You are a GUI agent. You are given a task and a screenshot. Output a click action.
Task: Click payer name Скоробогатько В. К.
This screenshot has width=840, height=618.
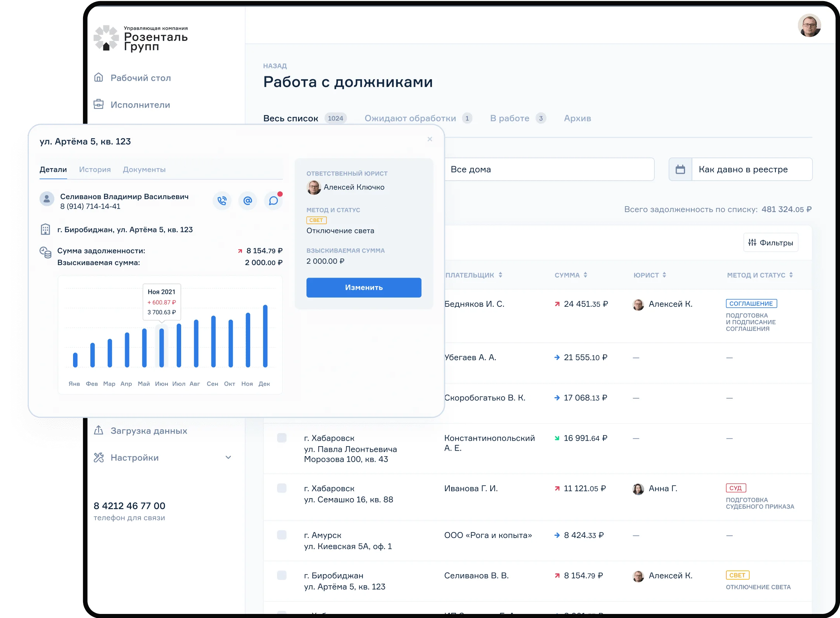click(x=484, y=397)
